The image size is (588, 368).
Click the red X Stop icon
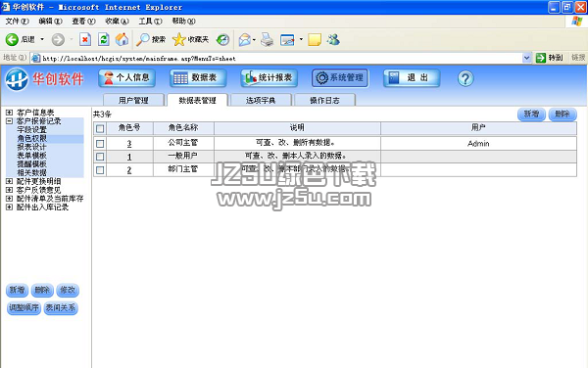tap(85, 39)
